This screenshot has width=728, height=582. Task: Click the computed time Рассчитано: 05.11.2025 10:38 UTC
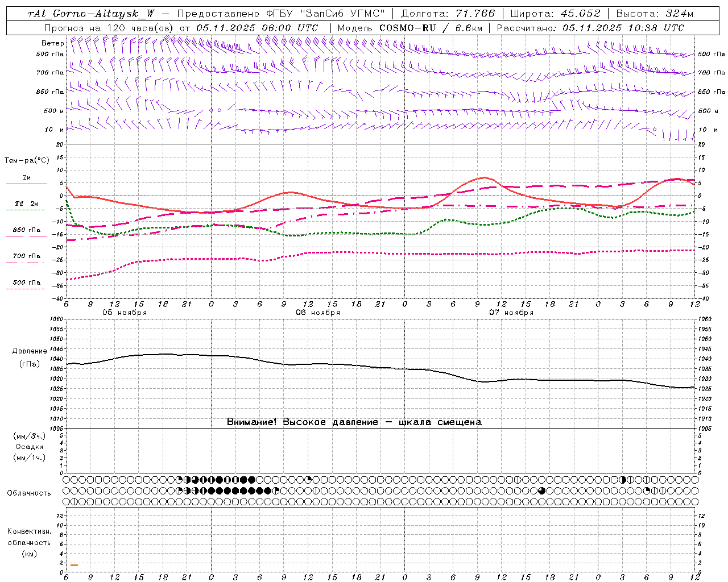coord(590,28)
